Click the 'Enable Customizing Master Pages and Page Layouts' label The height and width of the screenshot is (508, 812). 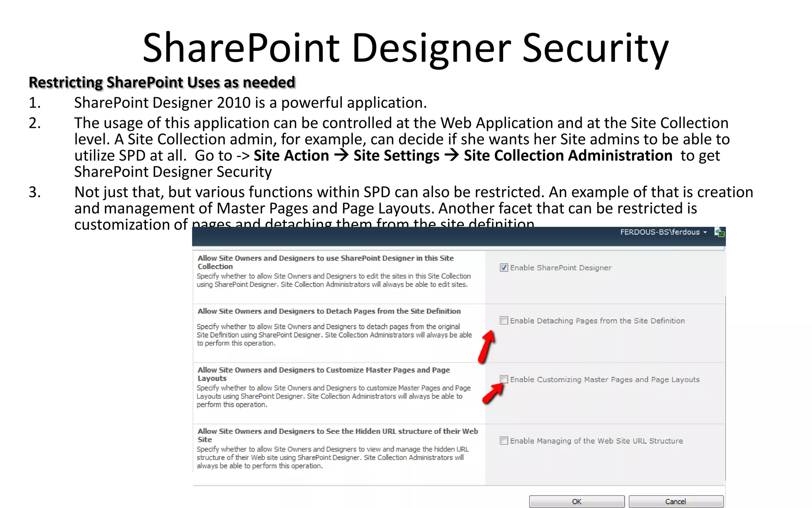point(605,379)
